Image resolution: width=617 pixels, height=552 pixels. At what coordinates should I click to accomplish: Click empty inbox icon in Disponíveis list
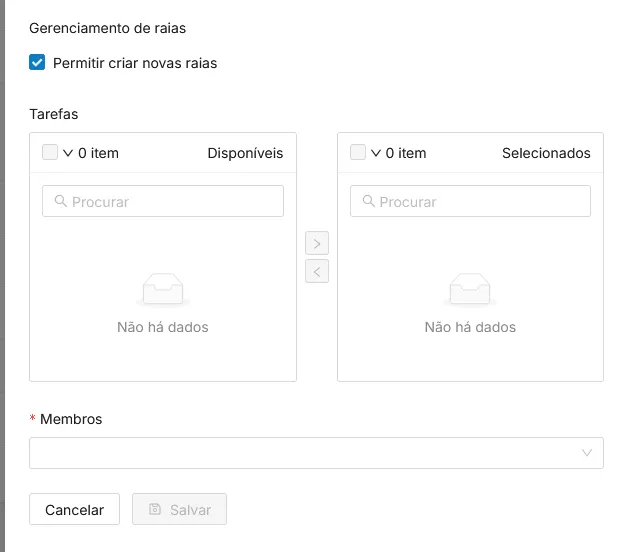click(163, 290)
